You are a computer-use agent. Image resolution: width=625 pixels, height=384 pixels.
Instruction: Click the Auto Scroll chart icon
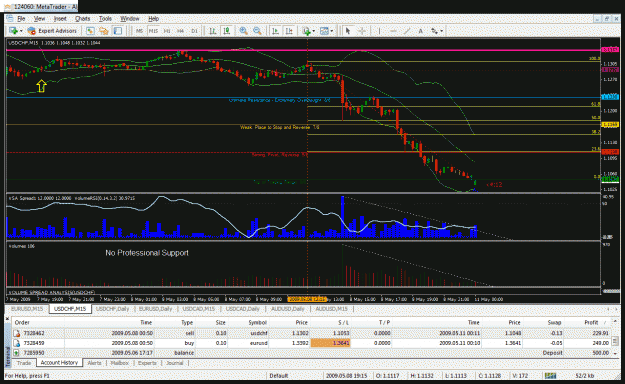pyautogui.click(x=275, y=31)
